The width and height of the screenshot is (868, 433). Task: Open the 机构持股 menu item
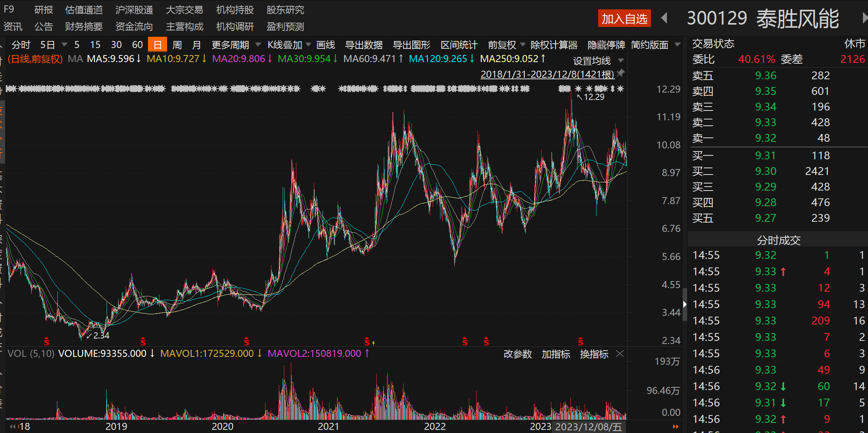tap(235, 10)
